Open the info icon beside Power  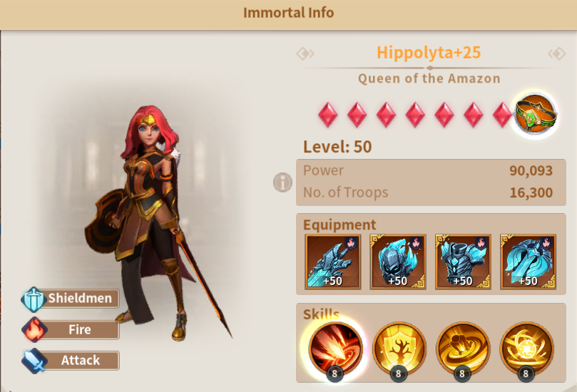(x=282, y=182)
